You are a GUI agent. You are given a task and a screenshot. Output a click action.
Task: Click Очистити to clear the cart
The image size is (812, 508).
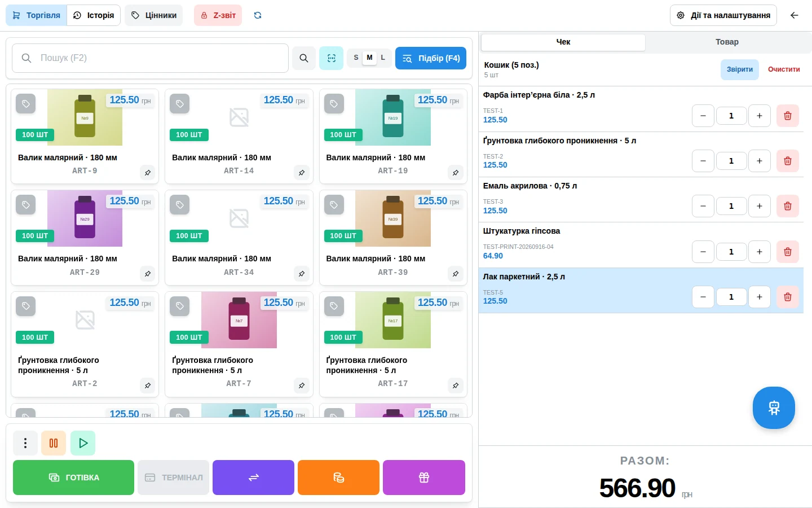coord(784,69)
